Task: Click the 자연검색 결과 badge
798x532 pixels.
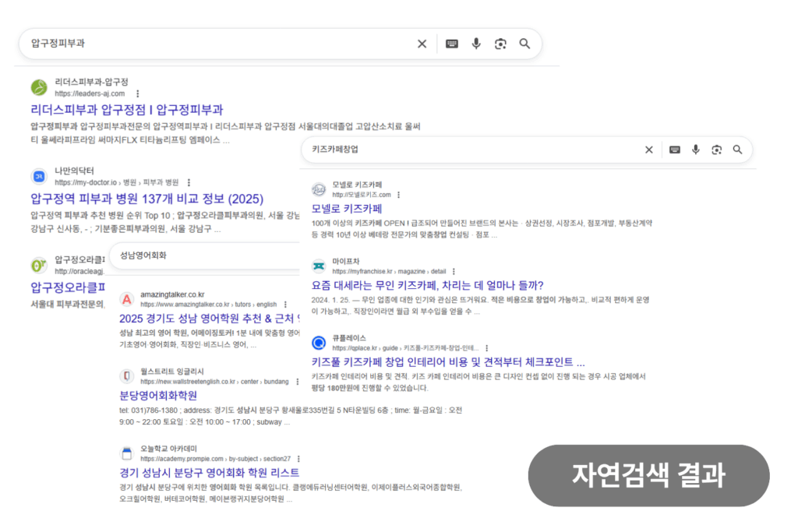Action: [x=648, y=474]
